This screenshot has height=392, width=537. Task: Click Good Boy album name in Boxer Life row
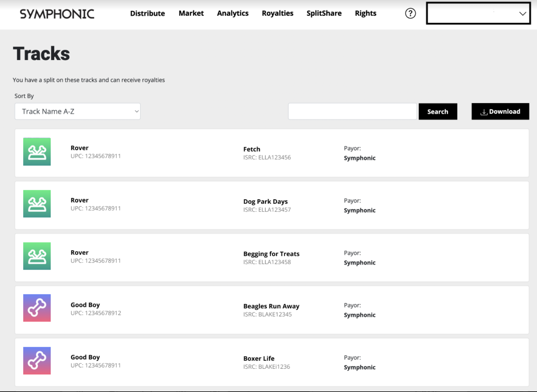pos(85,357)
